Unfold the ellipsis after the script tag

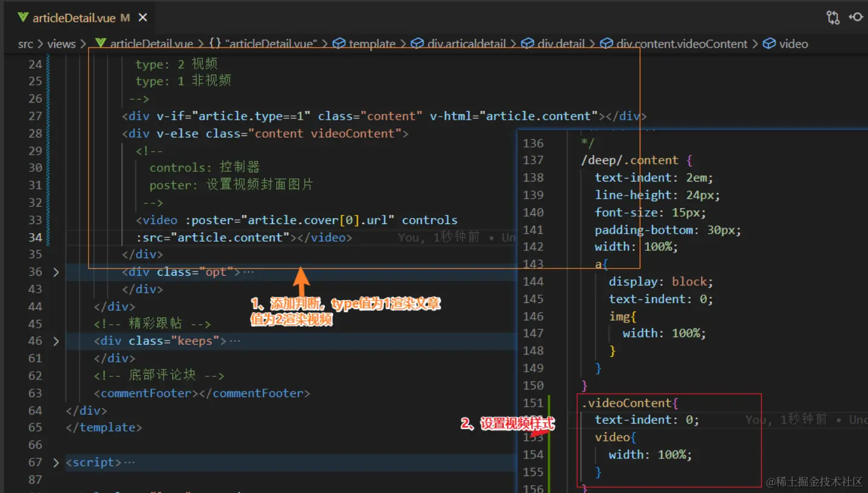(x=129, y=463)
